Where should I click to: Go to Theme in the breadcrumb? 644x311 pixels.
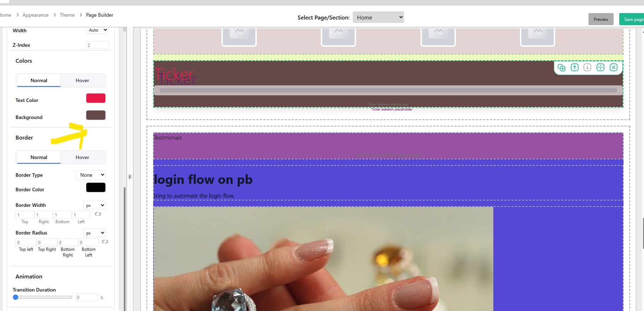pos(67,15)
